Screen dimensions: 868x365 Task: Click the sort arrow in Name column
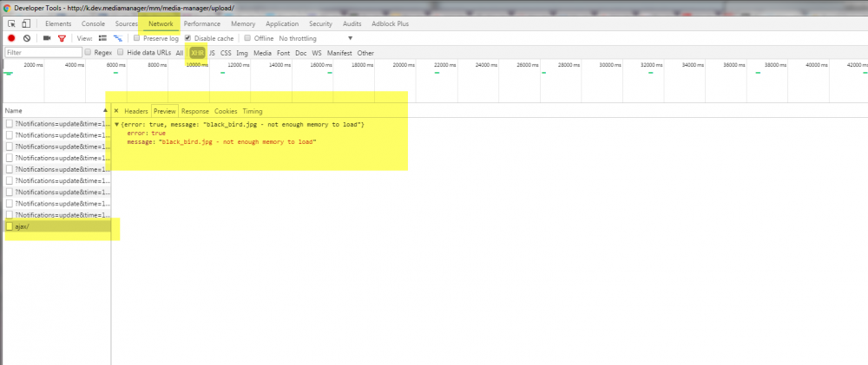(105, 111)
